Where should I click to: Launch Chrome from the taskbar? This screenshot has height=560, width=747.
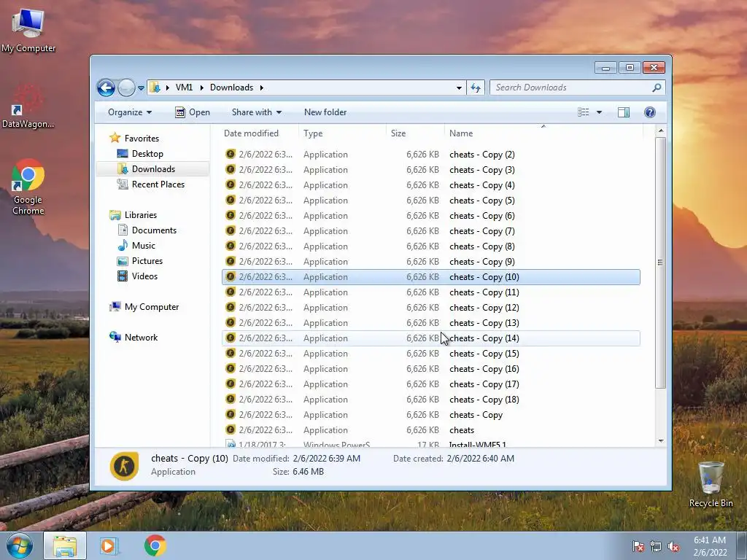click(155, 545)
